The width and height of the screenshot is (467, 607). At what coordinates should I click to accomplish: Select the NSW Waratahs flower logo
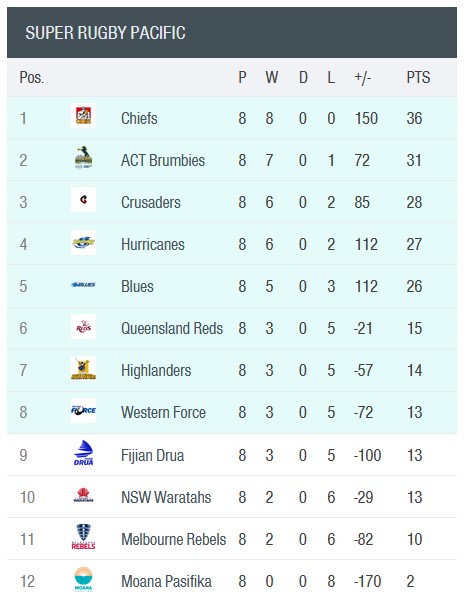click(83, 495)
